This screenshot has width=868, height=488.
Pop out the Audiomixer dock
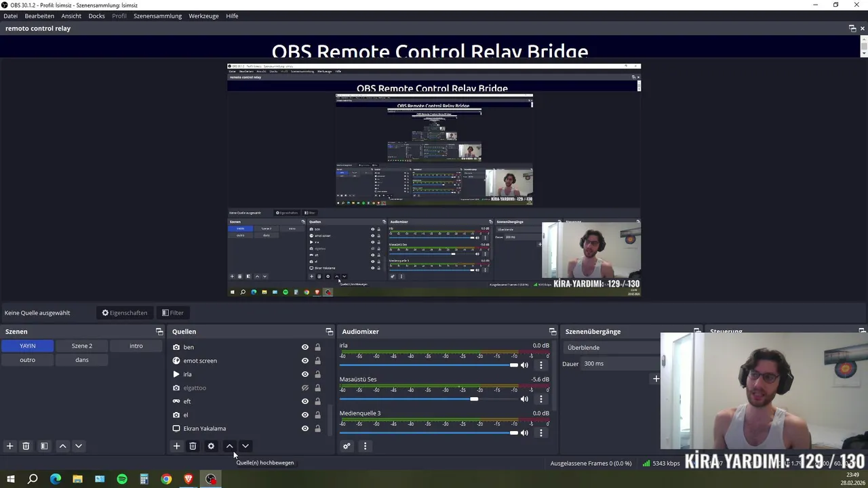552,331
